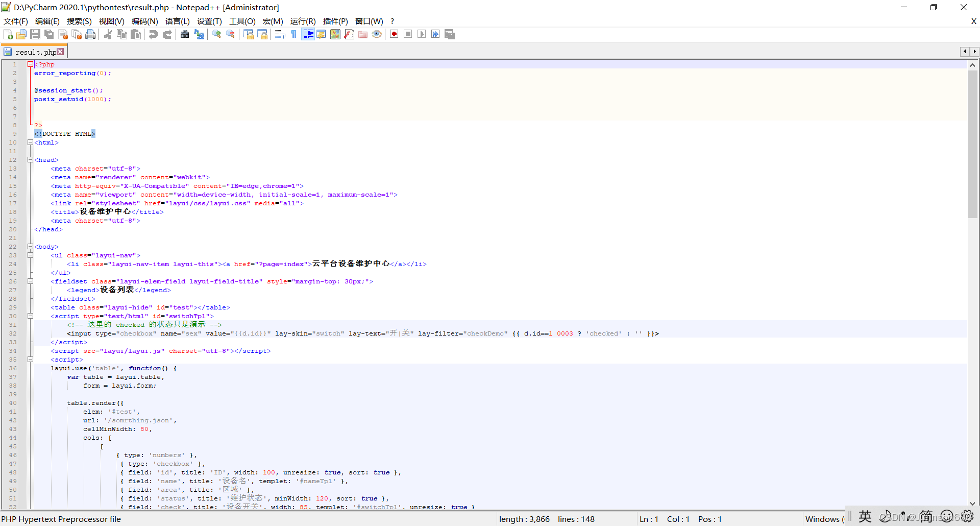Start macro recording with the red record icon
Screen dimensions: 980x526
tap(394, 34)
